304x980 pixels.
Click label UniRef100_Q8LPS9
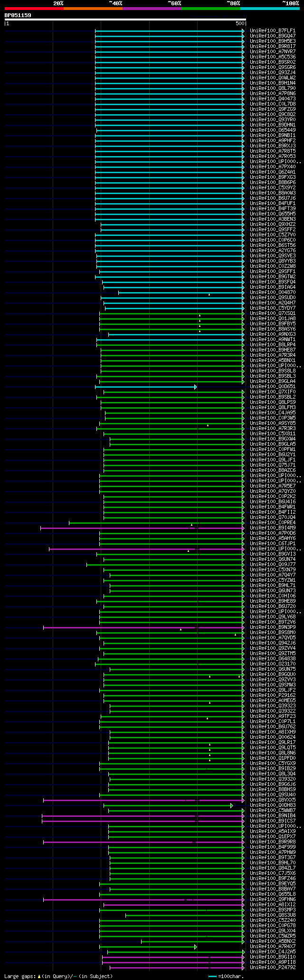point(273,402)
